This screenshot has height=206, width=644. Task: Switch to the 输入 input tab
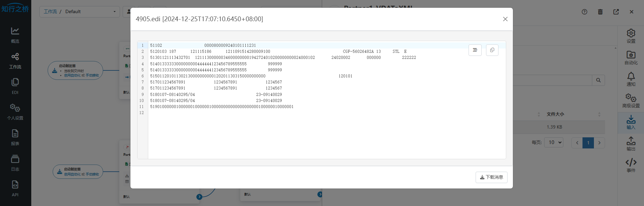[x=631, y=122]
